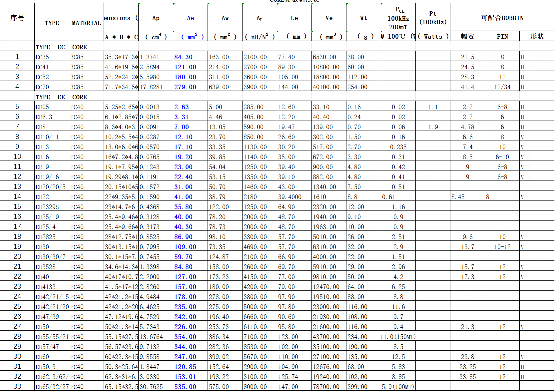Click Wt value '399.00' for EE65/32/27
The width and height of the screenshot is (556, 392).
pyautogui.click(x=363, y=387)
